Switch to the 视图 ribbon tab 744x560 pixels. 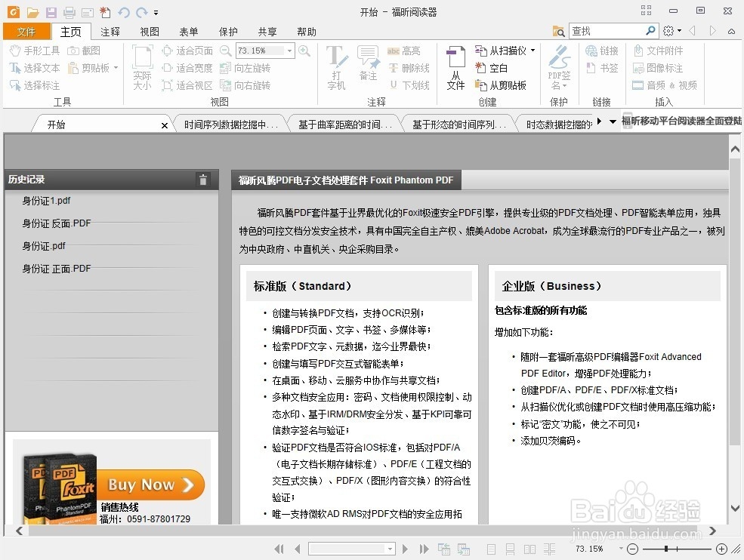(x=150, y=32)
